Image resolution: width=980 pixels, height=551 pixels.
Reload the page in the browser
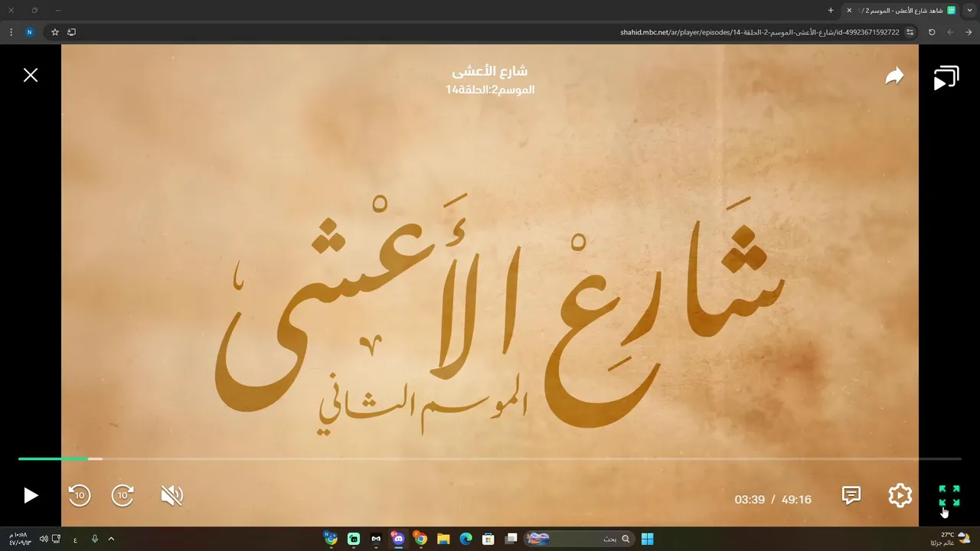pyautogui.click(x=932, y=32)
